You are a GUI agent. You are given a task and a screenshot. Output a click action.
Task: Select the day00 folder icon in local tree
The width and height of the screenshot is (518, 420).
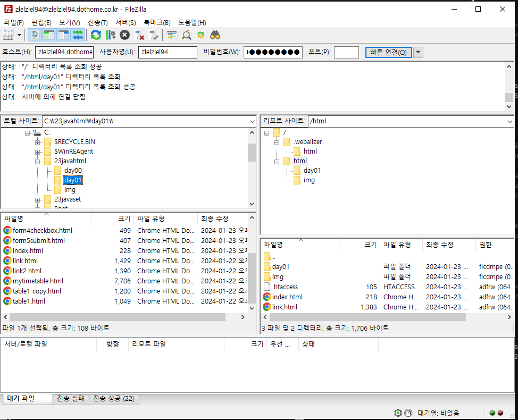pyautogui.click(x=57, y=170)
